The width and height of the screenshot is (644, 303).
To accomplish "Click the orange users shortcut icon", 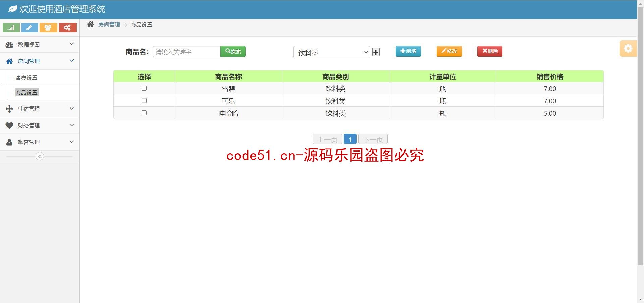I will [48, 28].
